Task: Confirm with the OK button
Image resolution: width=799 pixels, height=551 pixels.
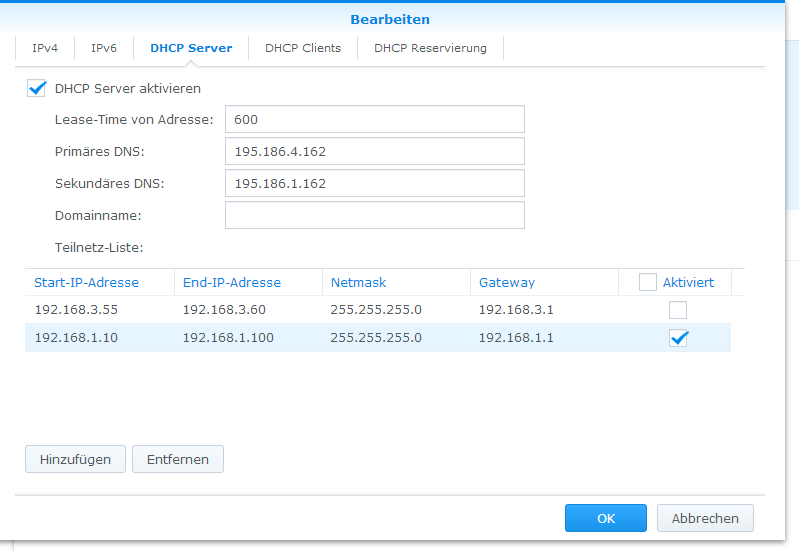Action: [x=606, y=518]
